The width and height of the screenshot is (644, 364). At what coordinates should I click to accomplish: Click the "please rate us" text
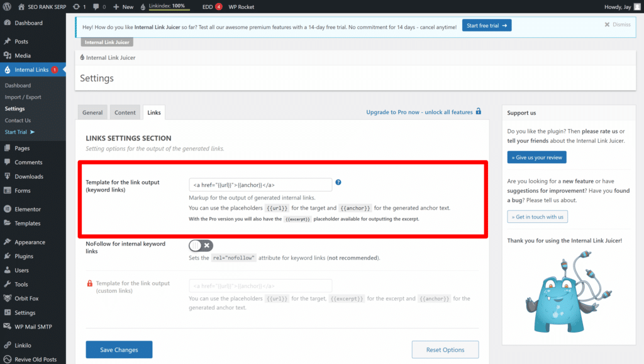tap(599, 131)
